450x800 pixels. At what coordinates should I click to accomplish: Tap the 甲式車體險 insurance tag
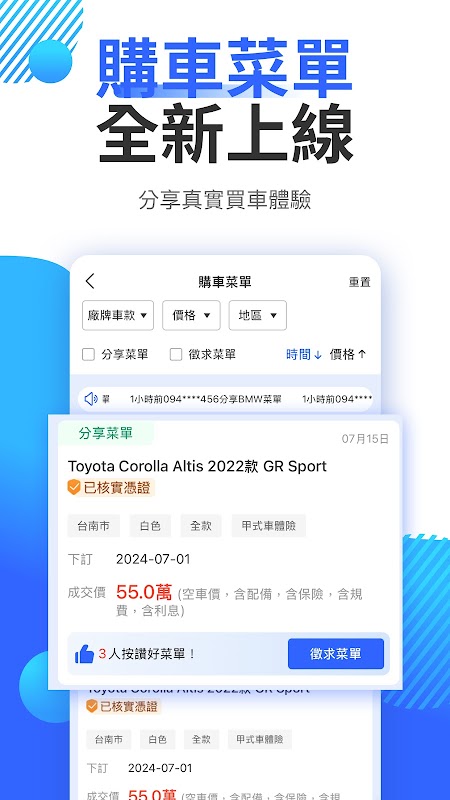tap(269, 526)
